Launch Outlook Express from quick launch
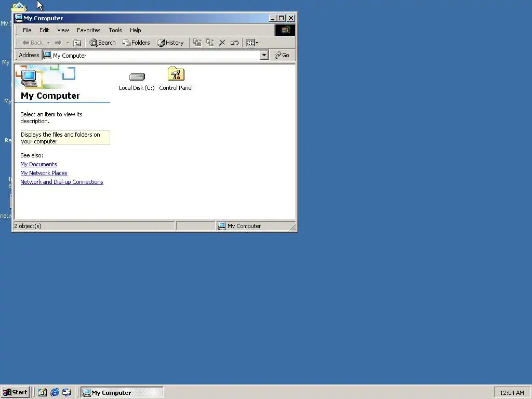 tap(66, 393)
